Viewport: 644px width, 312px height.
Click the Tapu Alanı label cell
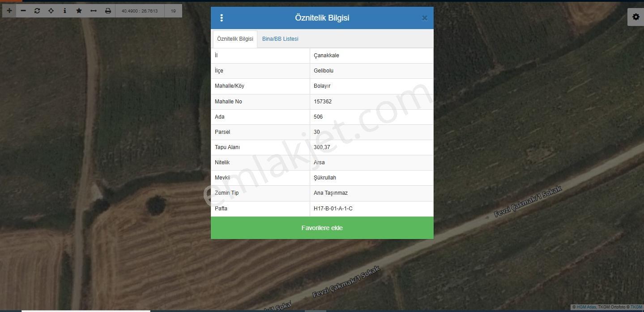[260, 147]
